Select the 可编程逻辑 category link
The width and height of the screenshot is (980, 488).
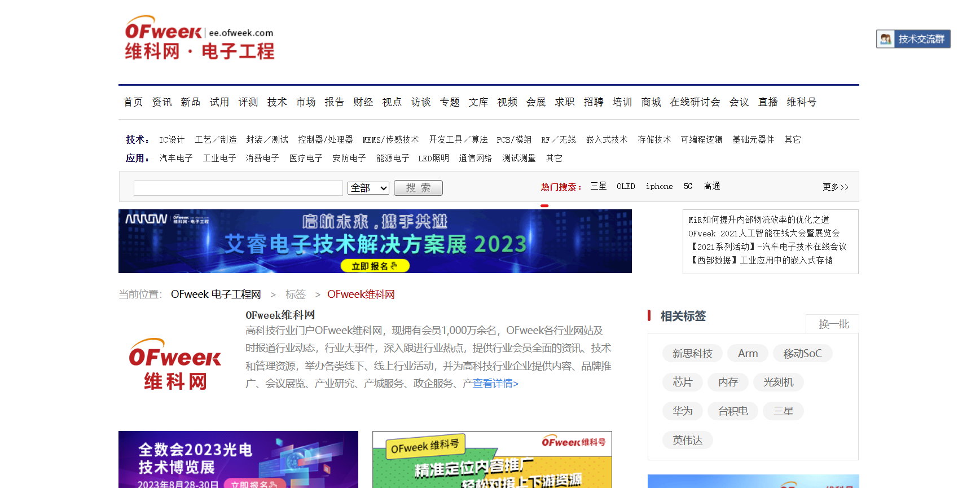tap(701, 140)
